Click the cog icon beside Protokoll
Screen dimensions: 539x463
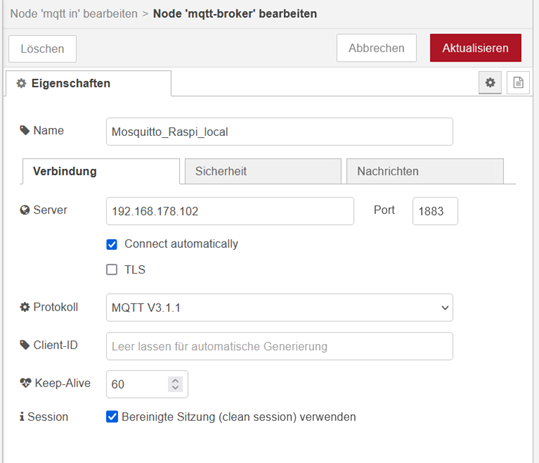[25, 307]
